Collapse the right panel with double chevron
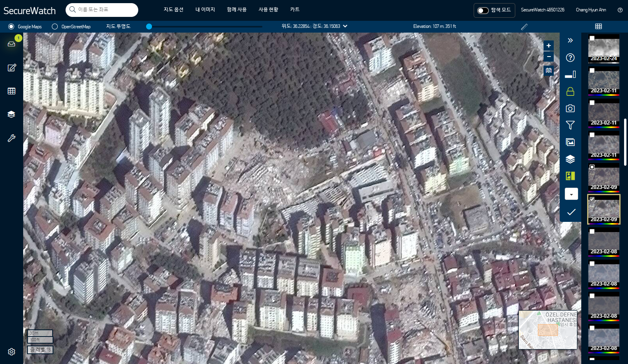 (x=570, y=40)
